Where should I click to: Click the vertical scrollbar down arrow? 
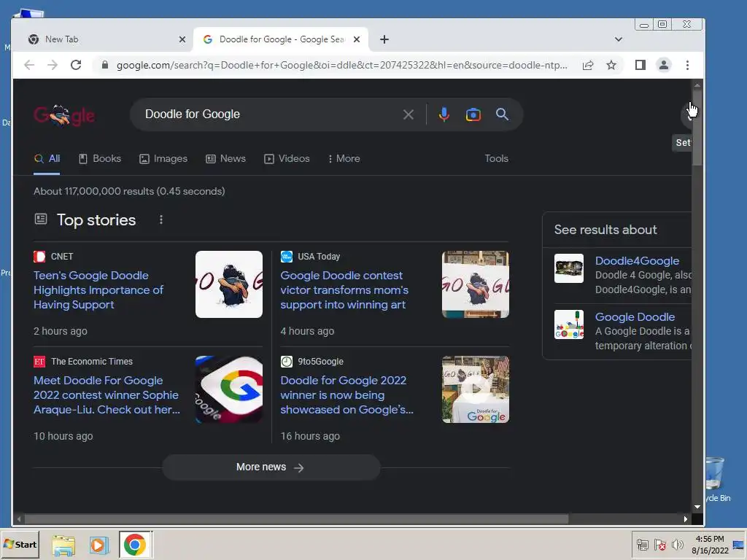(x=697, y=507)
